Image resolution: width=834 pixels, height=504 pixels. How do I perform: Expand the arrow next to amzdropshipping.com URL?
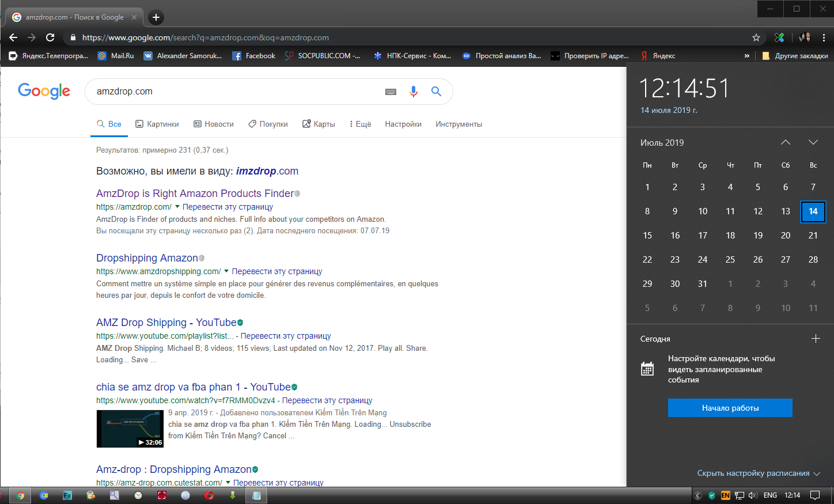[x=226, y=271]
